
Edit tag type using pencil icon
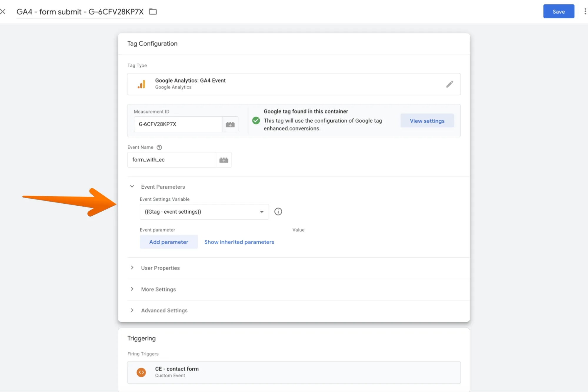pyautogui.click(x=449, y=84)
